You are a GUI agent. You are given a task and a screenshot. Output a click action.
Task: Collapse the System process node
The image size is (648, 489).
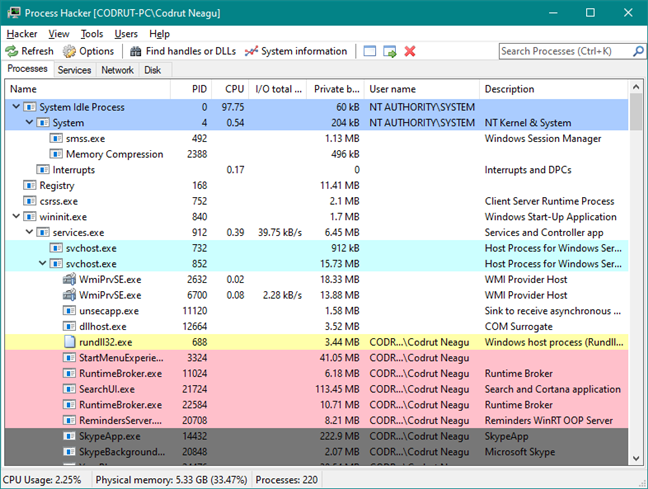[x=29, y=122]
